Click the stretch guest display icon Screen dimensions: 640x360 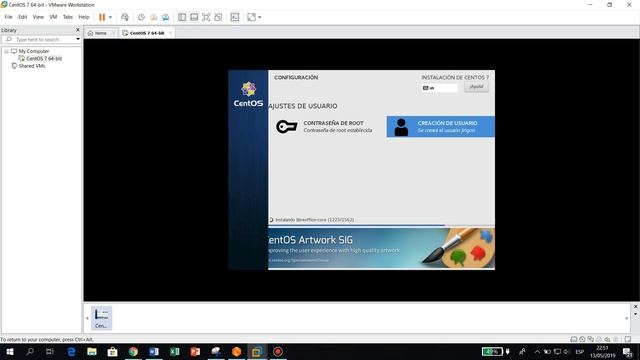251,17
